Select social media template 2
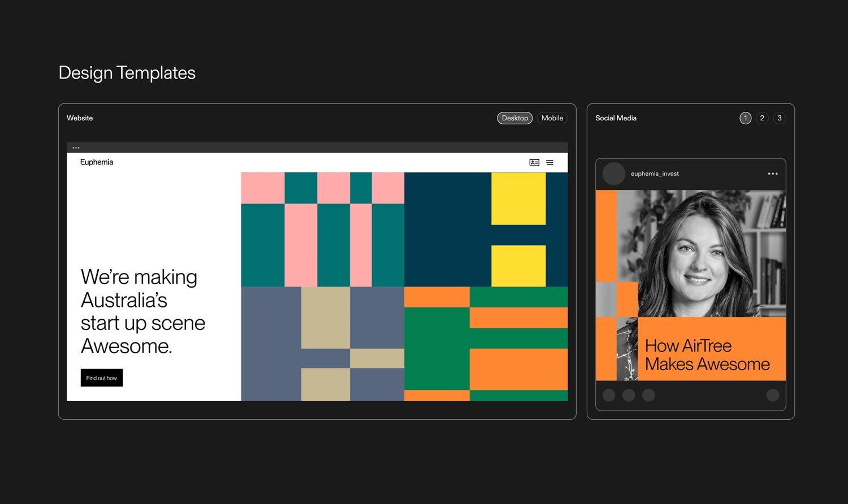848x504 pixels. [762, 118]
